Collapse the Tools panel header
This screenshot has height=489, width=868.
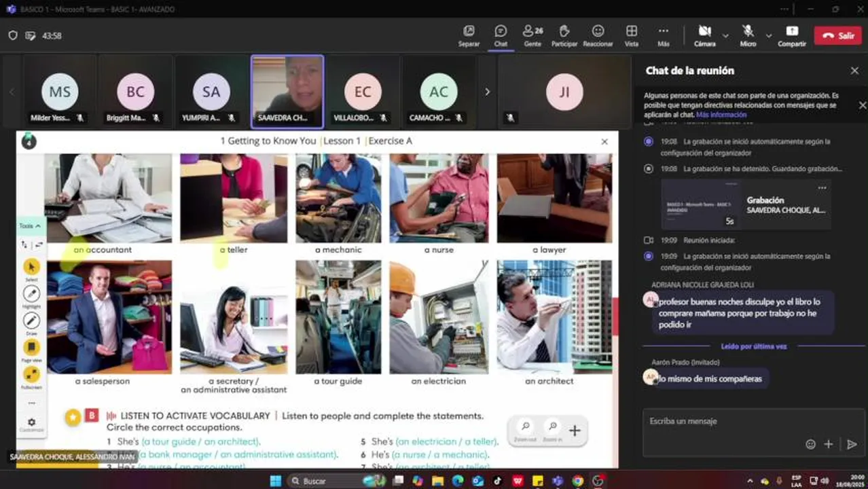coord(30,226)
